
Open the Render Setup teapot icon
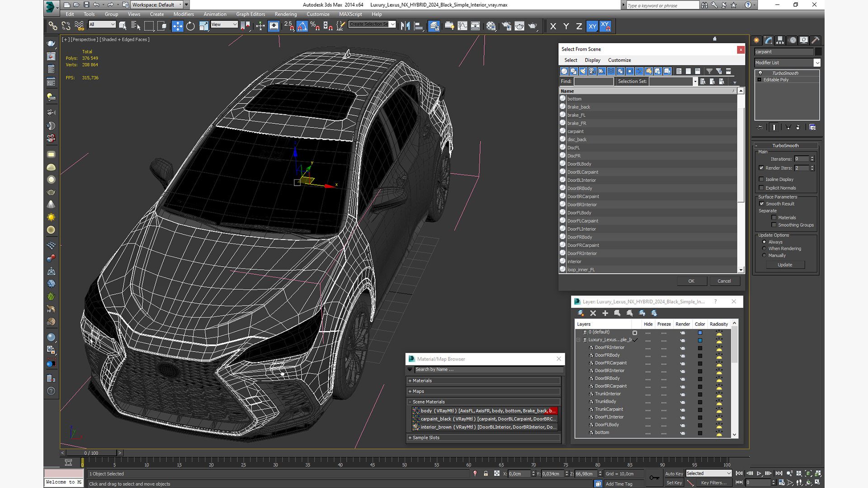507,26
